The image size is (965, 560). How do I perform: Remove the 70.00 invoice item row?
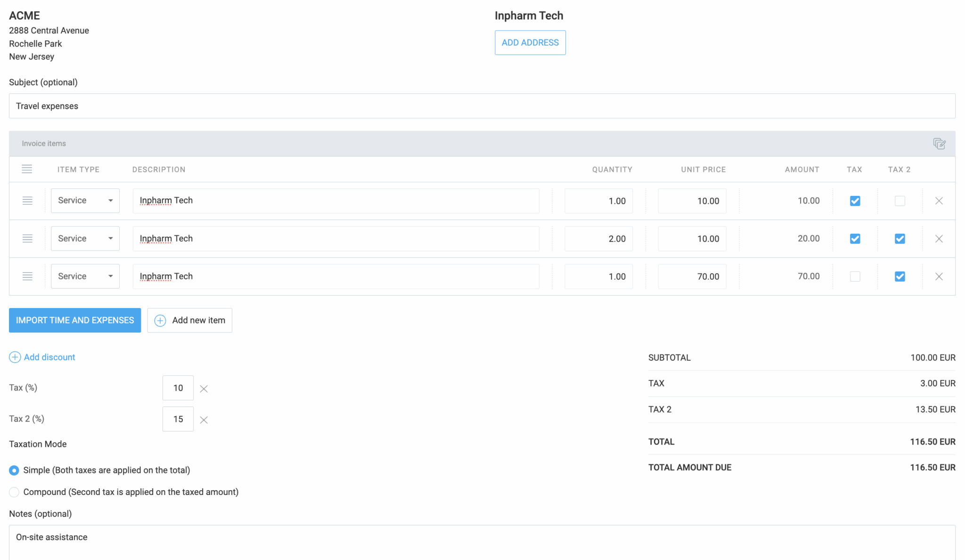pos(939,276)
